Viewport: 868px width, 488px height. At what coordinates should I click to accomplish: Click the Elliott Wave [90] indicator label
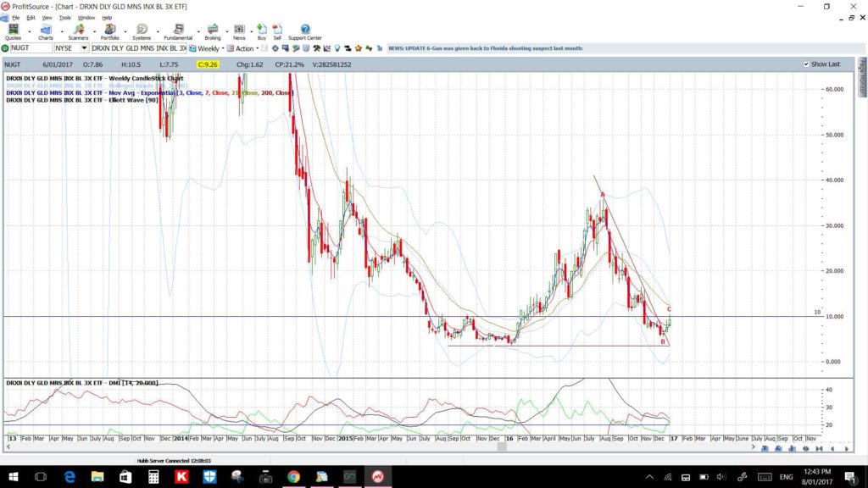click(x=82, y=100)
